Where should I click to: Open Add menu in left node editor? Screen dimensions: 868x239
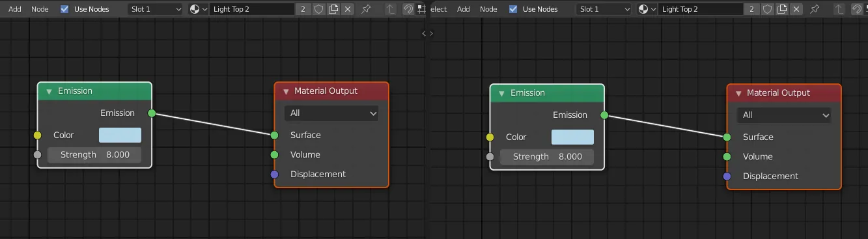15,9
